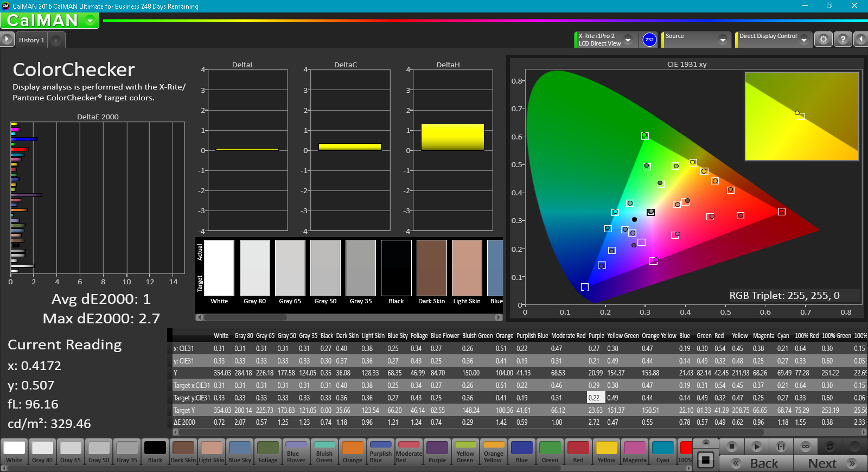Switch to the History 1 tab
The image size is (868, 472).
point(31,40)
